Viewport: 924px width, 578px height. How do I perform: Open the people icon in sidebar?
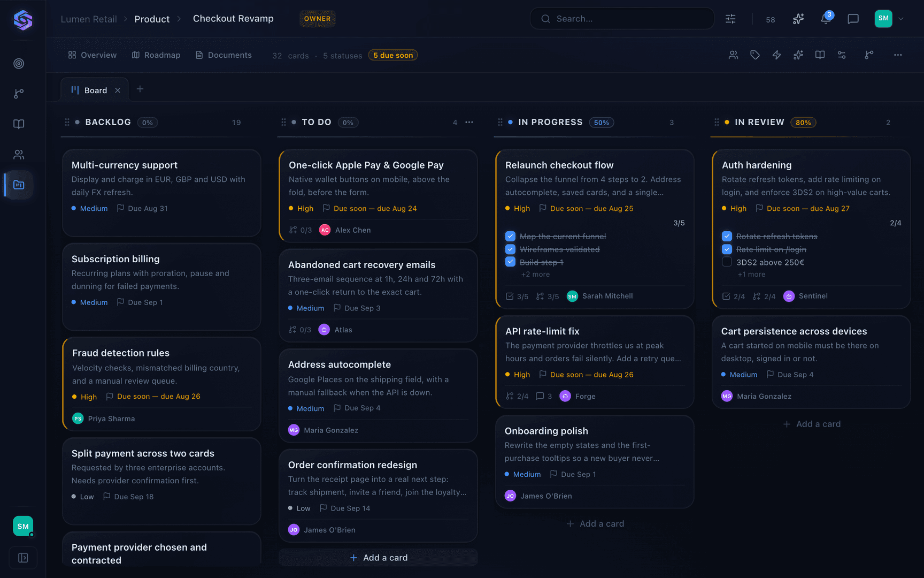pos(19,155)
